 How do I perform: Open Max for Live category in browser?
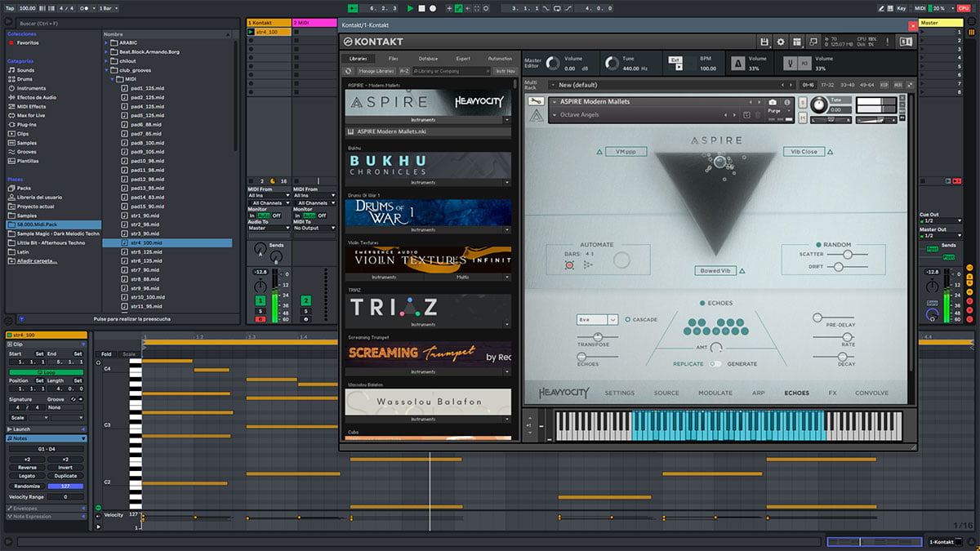[x=30, y=115]
